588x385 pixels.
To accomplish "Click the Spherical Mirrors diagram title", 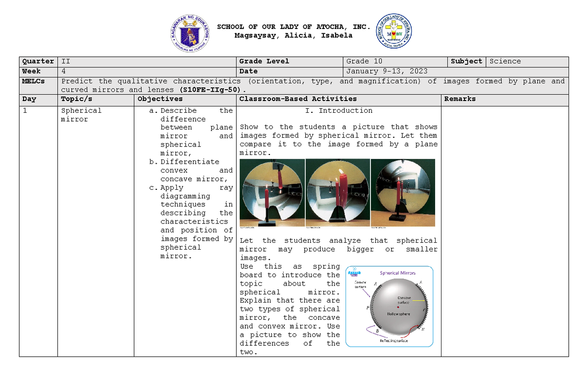I will point(398,273).
